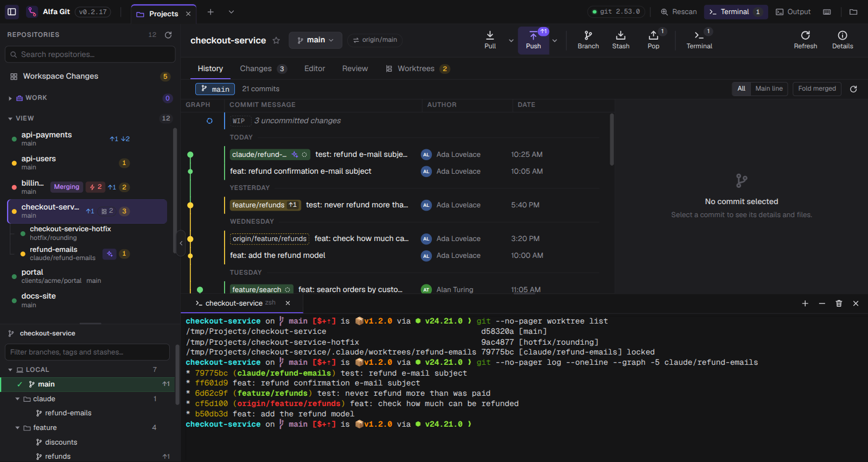Screen dimensions: 868x462
Task: Push commits with the Push button
Action: pyautogui.click(x=533, y=40)
